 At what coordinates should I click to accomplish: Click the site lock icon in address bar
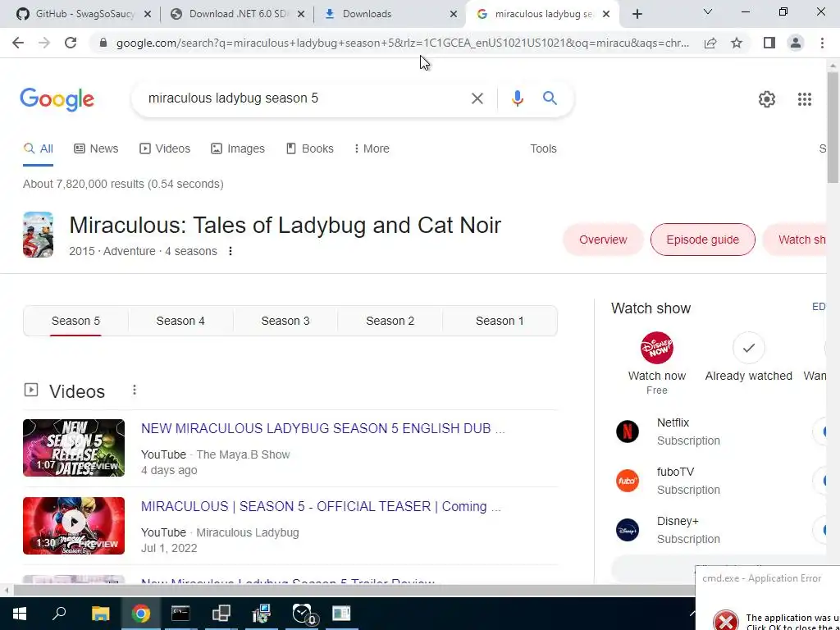(x=103, y=43)
